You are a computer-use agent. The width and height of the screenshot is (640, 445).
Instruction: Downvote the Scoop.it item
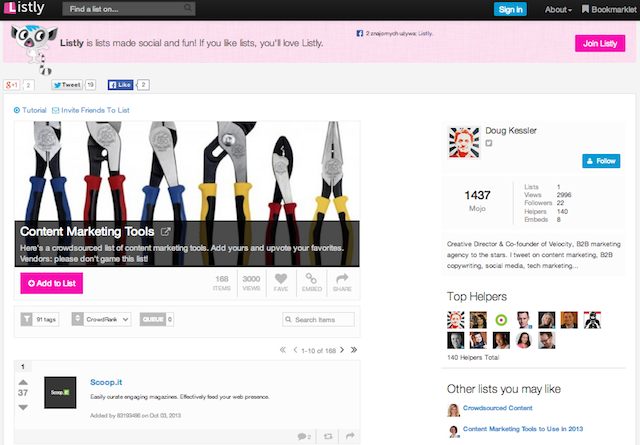tap(23, 407)
